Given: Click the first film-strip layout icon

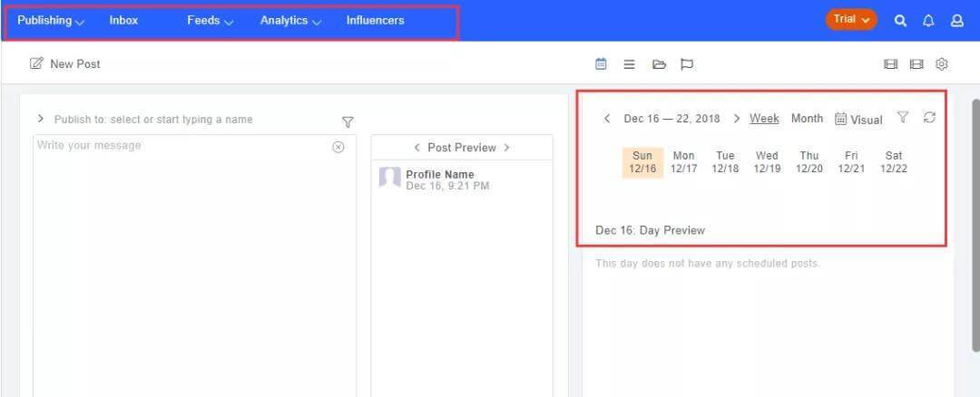Looking at the screenshot, I should pyautogui.click(x=891, y=64).
